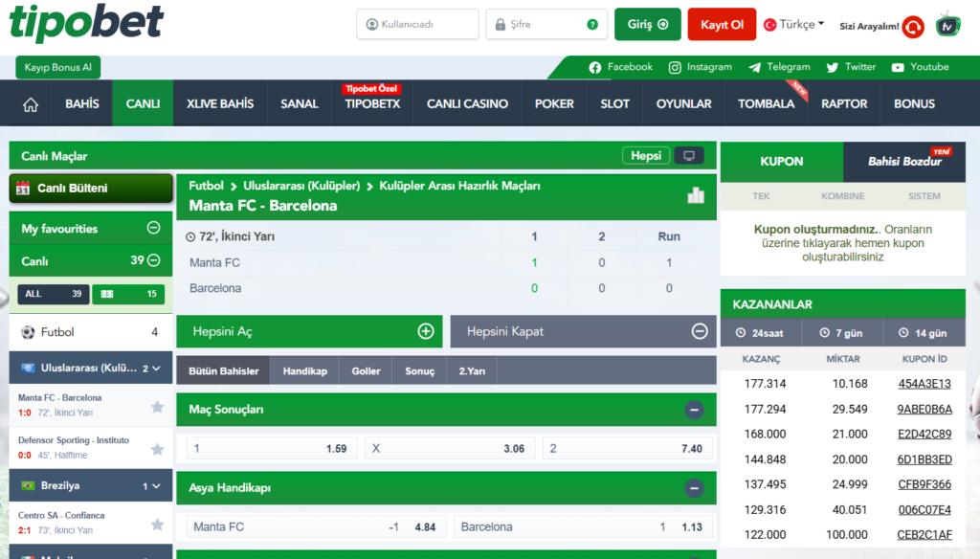Open the match statistics bar chart icon

[696, 195]
